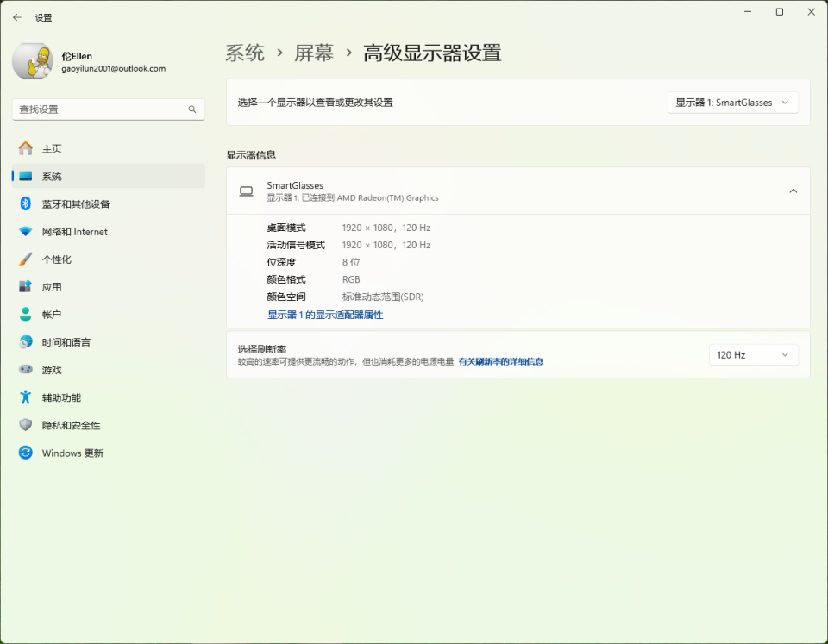828x644 pixels.
Task: Open the 显示器 1: SmartGlasses selector
Action: pos(732,102)
